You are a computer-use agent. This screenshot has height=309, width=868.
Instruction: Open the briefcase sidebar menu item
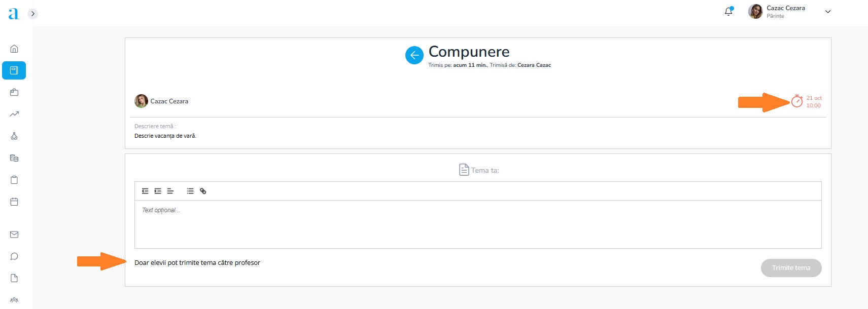tap(14, 92)
